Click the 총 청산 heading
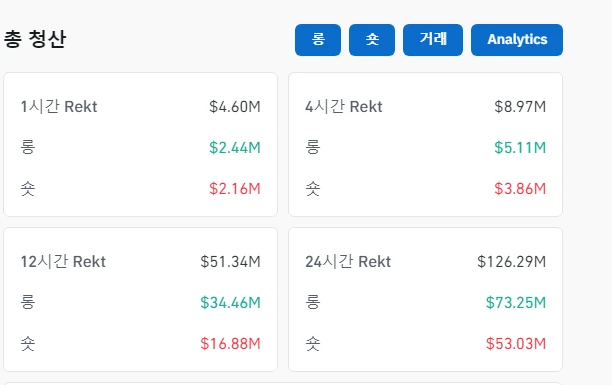 35,39
